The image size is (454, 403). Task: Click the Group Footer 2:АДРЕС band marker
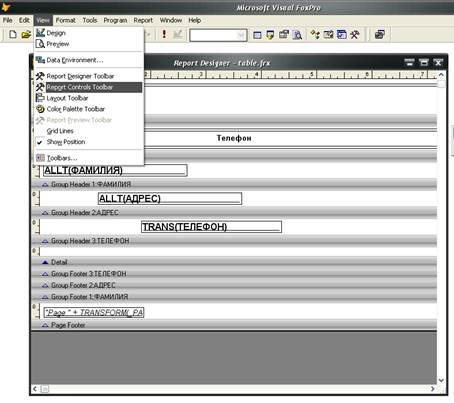(45, 286)
